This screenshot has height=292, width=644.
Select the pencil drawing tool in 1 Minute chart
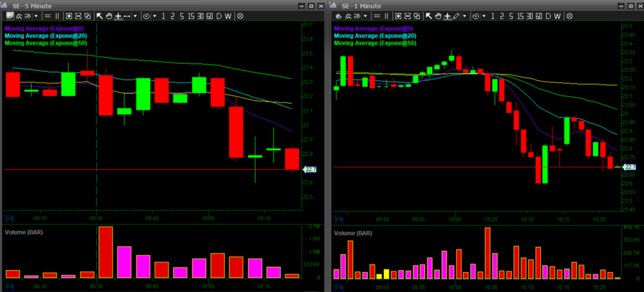pyautogui.click(x=457, y=15)
